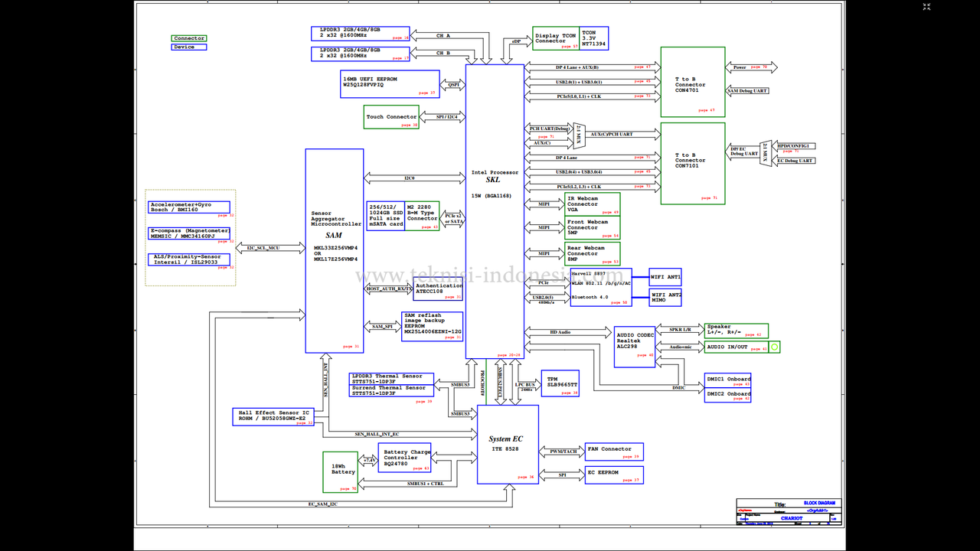Image resolution: width=980 pixels, height=551 pixels.
Task: Click the Rear Webcam Connector 8MP block
Action: pyautogui.click(x=593, y=254)
